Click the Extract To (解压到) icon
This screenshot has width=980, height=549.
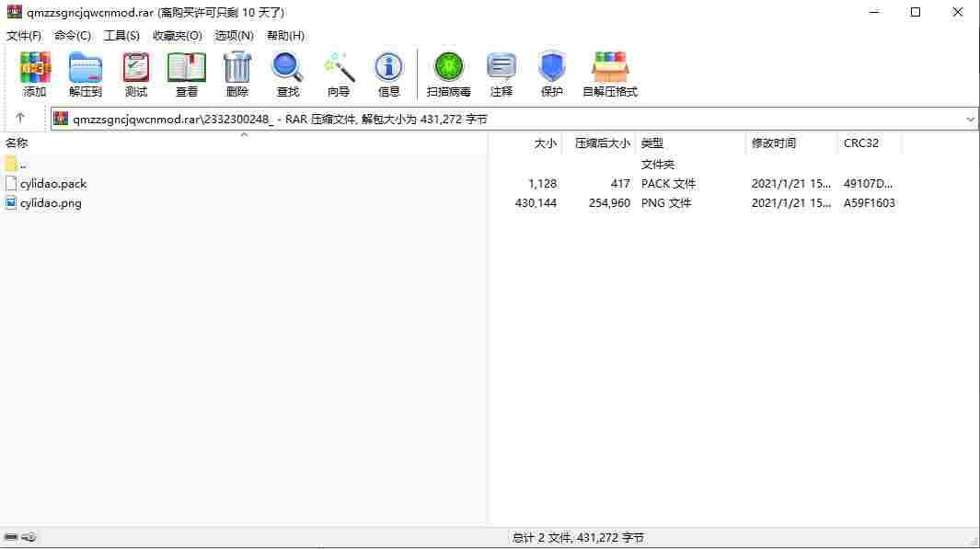coord(85,74)
